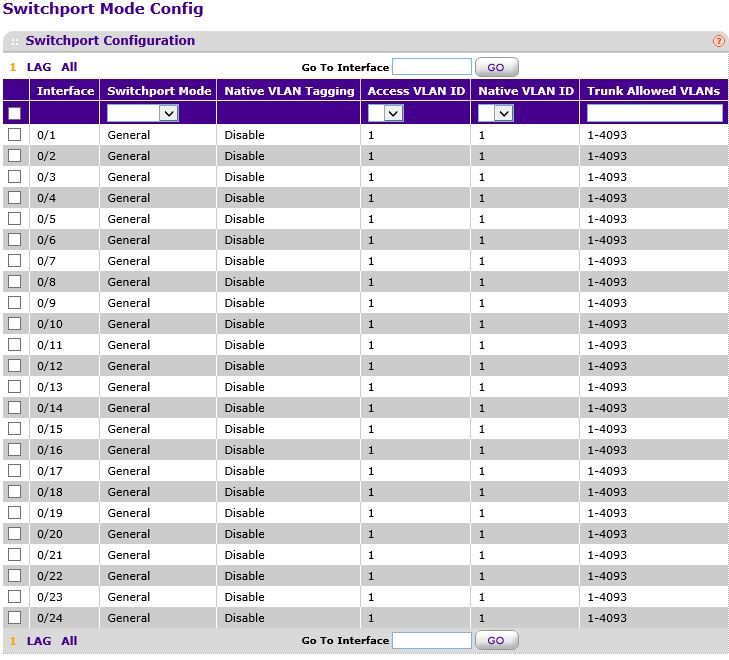Click interface name 0/3
Image resolution: width=729 pixels, height=660 pixels.
[x=46, y=177]
